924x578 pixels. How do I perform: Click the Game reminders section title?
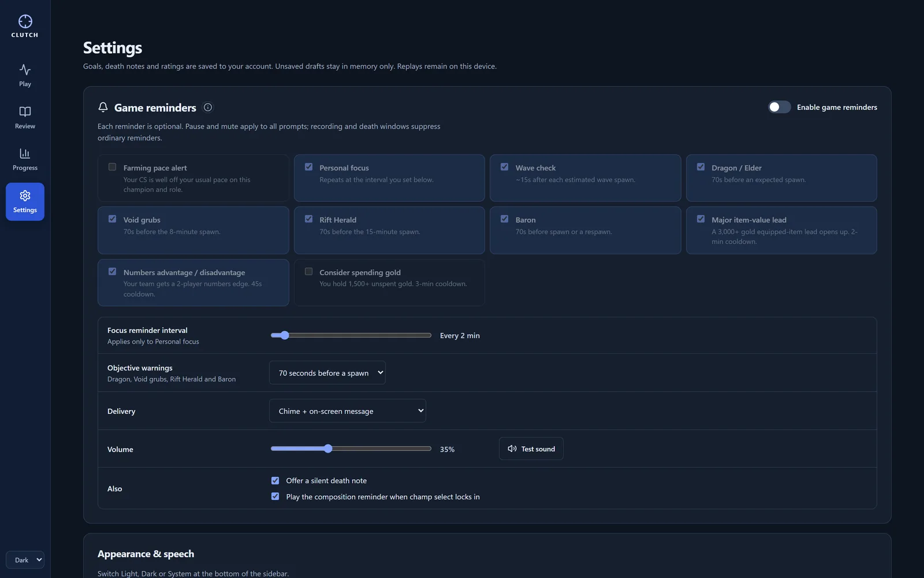(155, 108)
